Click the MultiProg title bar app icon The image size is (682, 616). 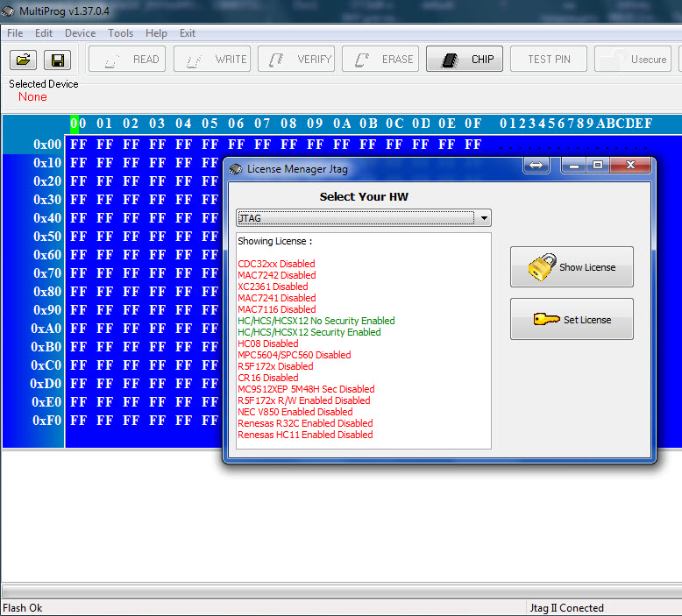coord(8,11)
